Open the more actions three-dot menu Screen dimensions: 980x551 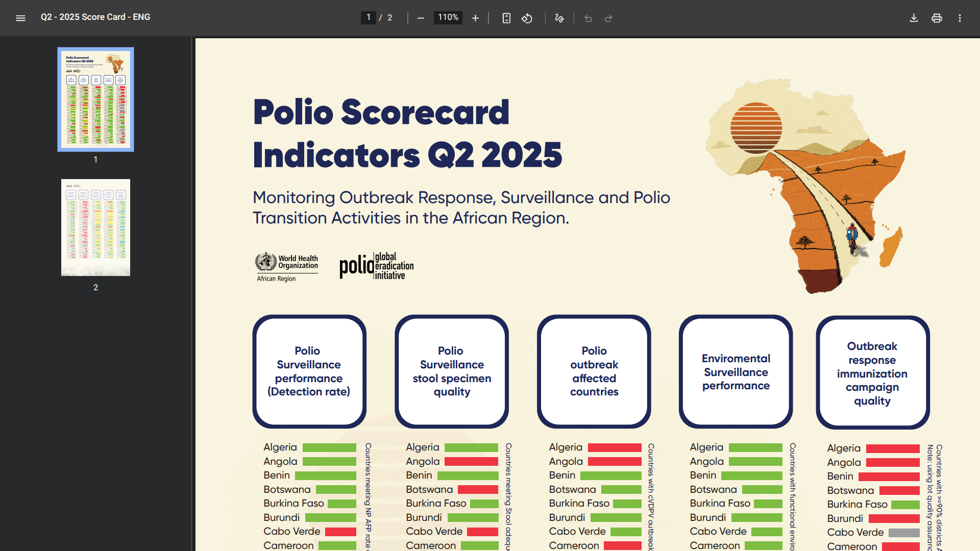tap(960, 18)
